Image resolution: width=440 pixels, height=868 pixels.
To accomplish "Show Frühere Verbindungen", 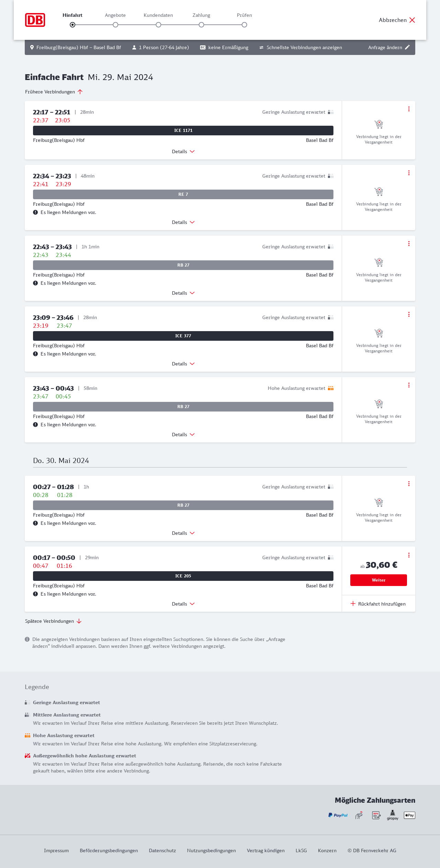I will [x=54, y=92].
